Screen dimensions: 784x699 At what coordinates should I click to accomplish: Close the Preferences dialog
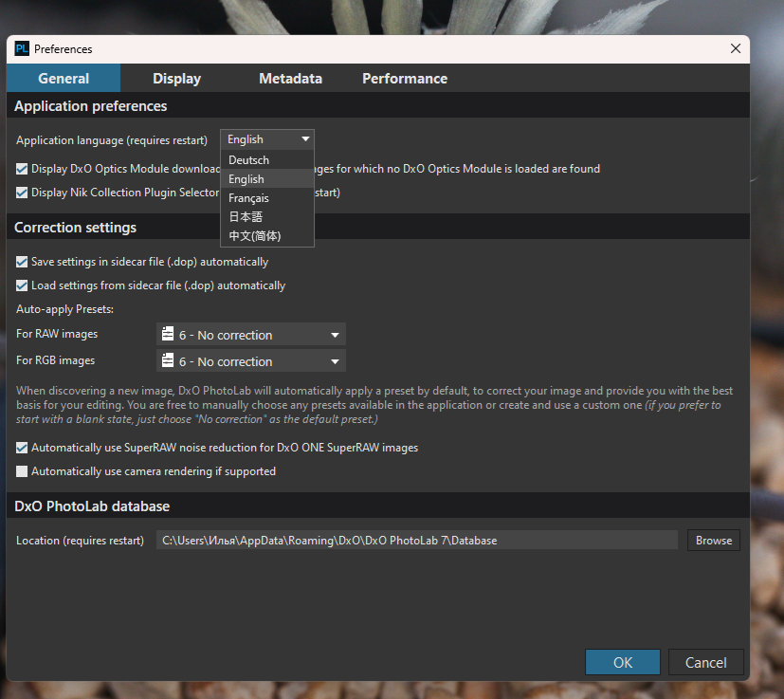point(735,48)
